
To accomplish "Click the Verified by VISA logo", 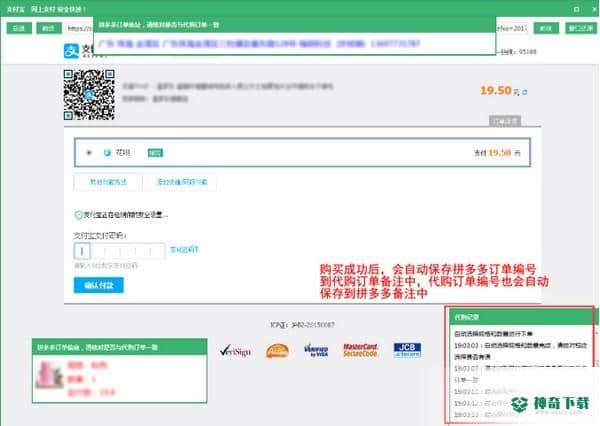I will coord(316,350).
